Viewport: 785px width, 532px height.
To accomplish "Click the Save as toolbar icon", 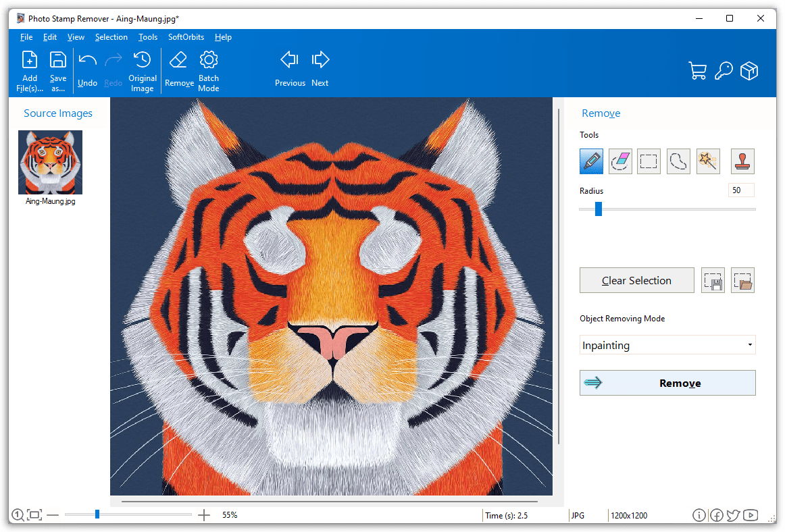I will [x=58, y=71].
